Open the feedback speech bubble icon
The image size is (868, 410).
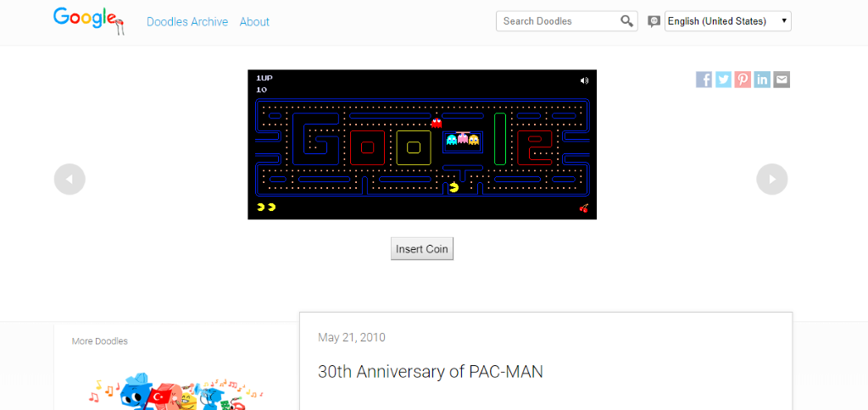coord(654,21)
